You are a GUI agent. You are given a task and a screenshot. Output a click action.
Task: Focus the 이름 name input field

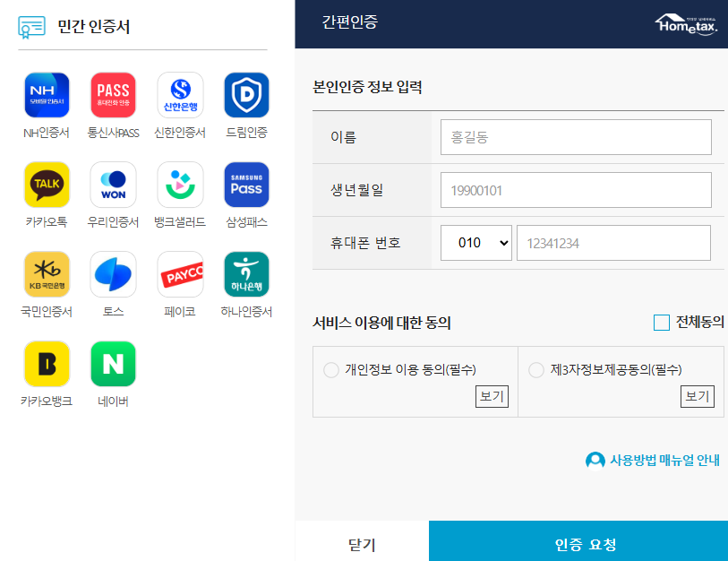coord(576,137)
